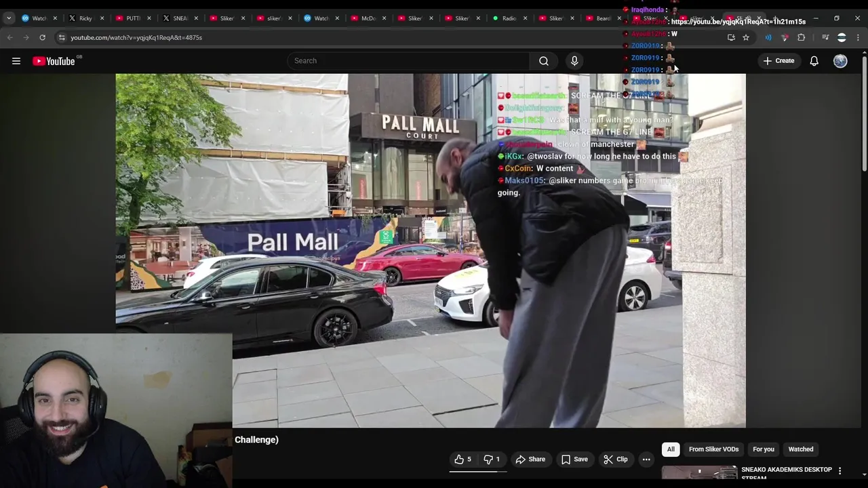Select the All filter chip

pos(671,449)
